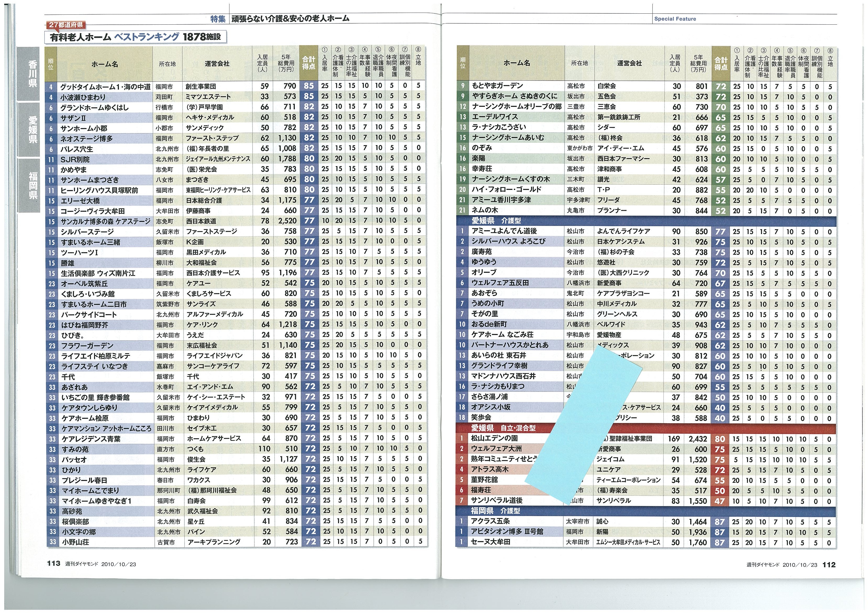Image resolution: width=868 pixels, height=614 pixels.
Task: Click the オーベル筑紫丘 row name
Action: click(85, 283)
